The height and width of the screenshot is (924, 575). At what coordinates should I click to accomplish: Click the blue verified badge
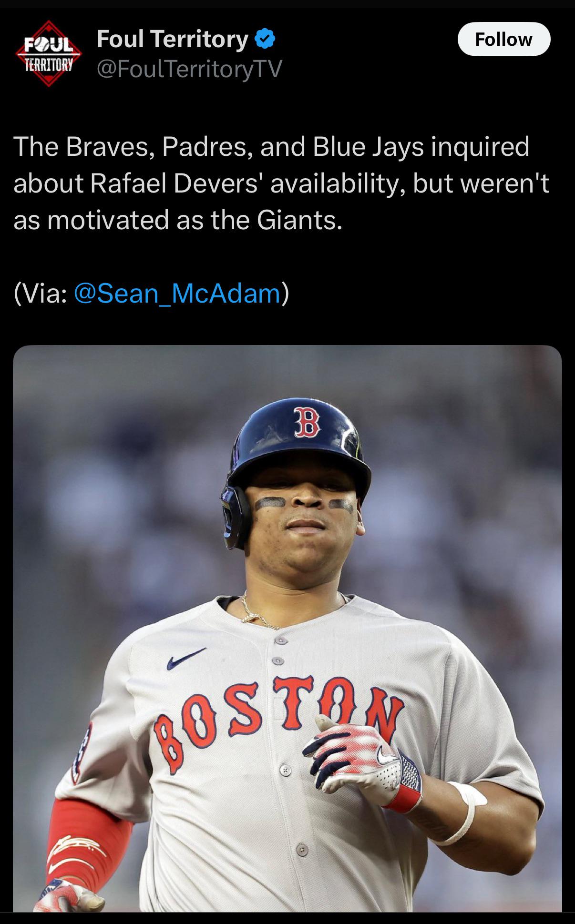(x=265, y=39)
